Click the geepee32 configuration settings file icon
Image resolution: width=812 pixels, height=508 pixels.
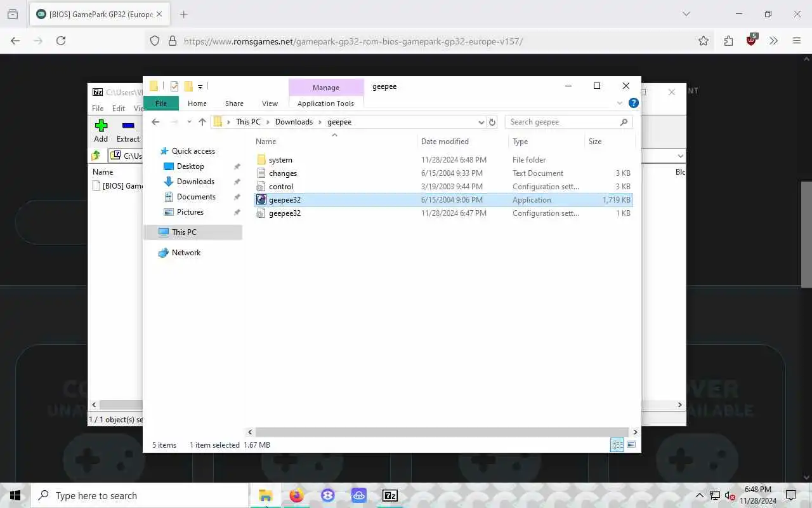(x=261, y=213)
